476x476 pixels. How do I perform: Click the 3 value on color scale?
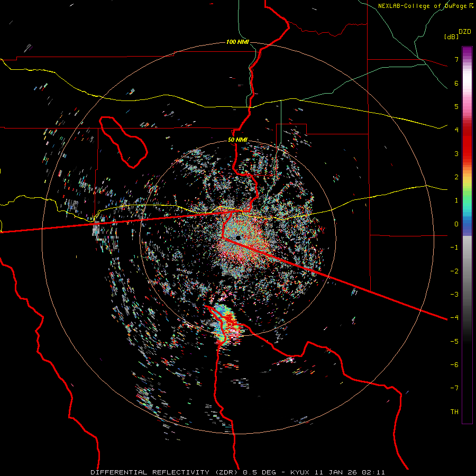tap(456, 153)
